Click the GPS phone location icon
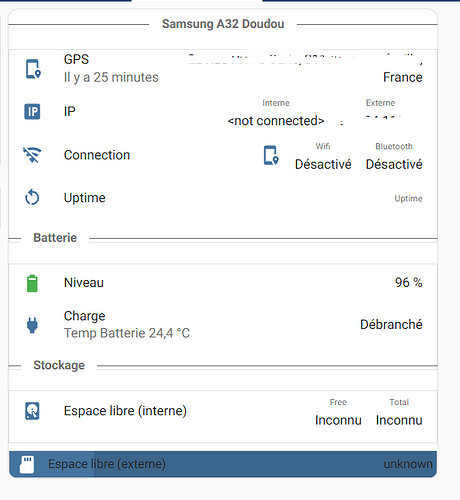The height and width of the screenshot is (500, 460). pyautogui.click(x=33, y=69)
